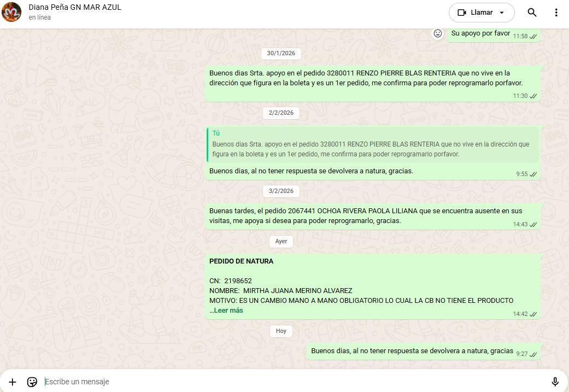Click the Ayer date label

pyautogui.click(x=281, y=241)
